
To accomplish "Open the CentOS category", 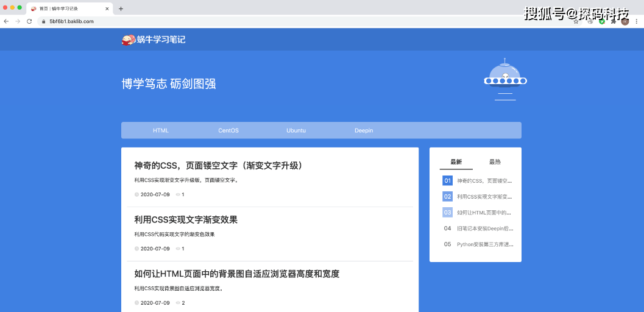I will (228, 130).
